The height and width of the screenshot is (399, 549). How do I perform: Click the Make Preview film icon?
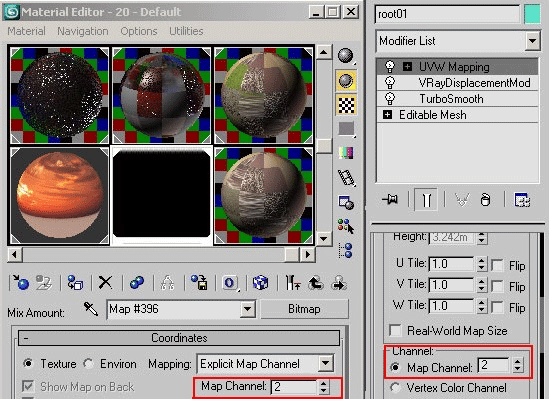pos(346,177)
